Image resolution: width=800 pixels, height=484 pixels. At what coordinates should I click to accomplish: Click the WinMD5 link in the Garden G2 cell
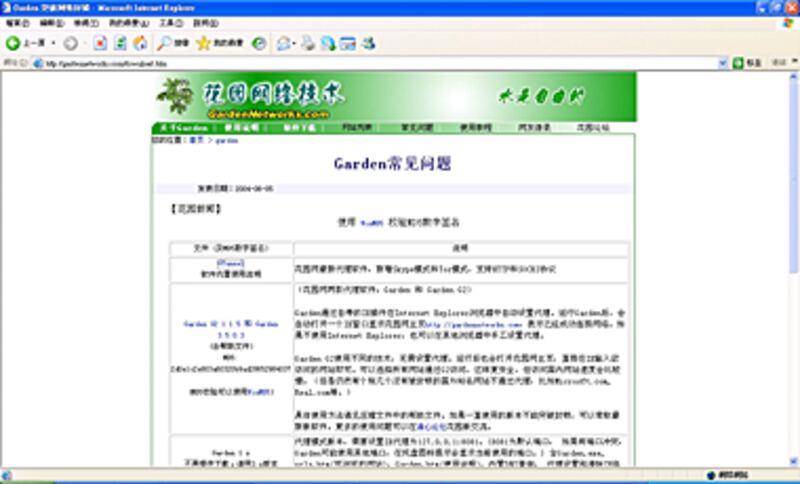260,392
